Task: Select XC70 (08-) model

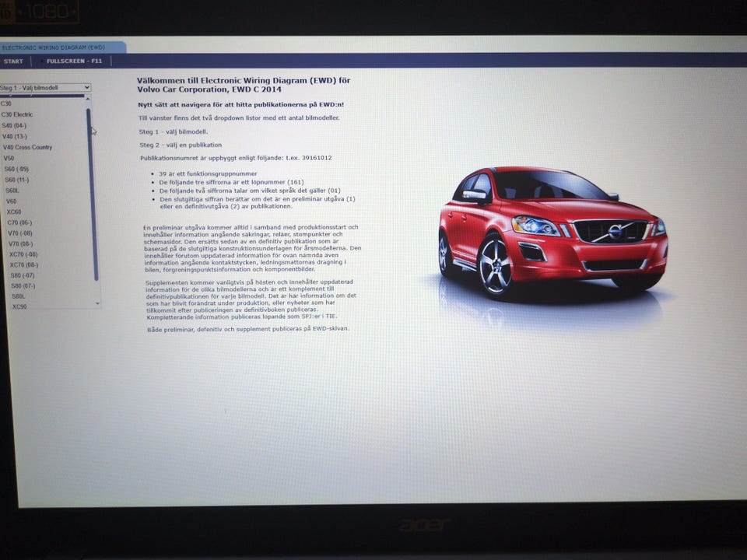Action: (x=24, y=264)
